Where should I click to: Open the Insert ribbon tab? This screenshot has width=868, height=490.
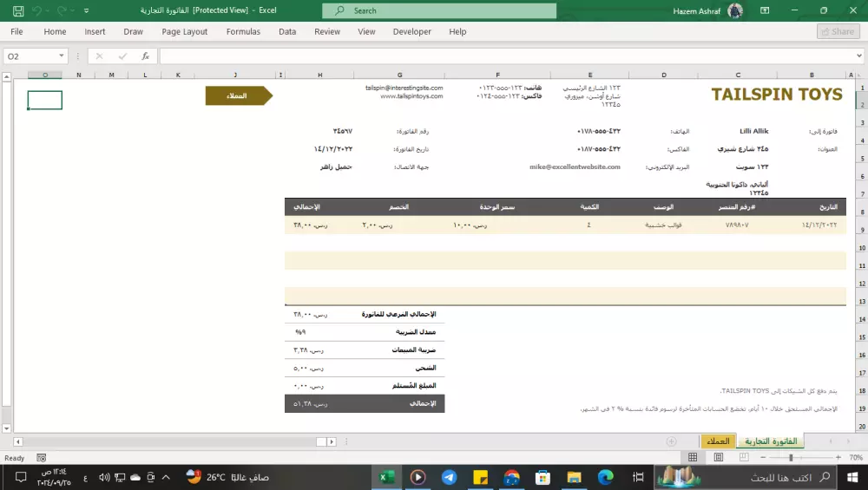(x=95, y=31)
